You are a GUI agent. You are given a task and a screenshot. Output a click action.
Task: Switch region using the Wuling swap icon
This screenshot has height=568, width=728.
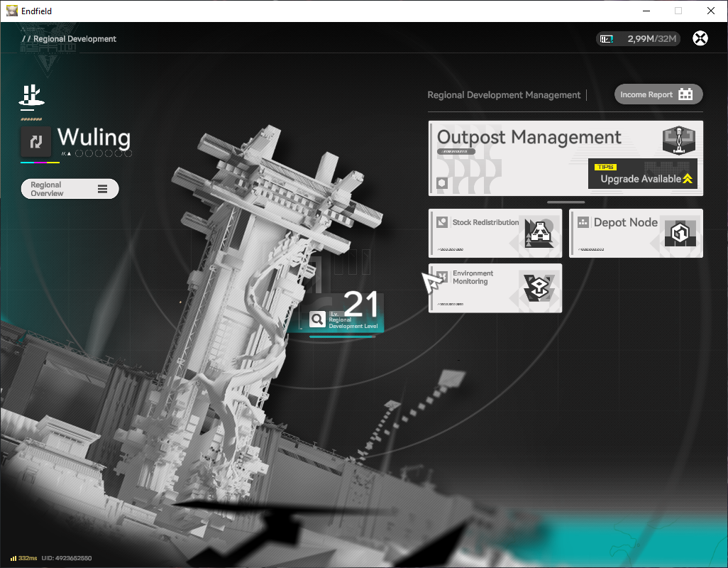[35, 142]
